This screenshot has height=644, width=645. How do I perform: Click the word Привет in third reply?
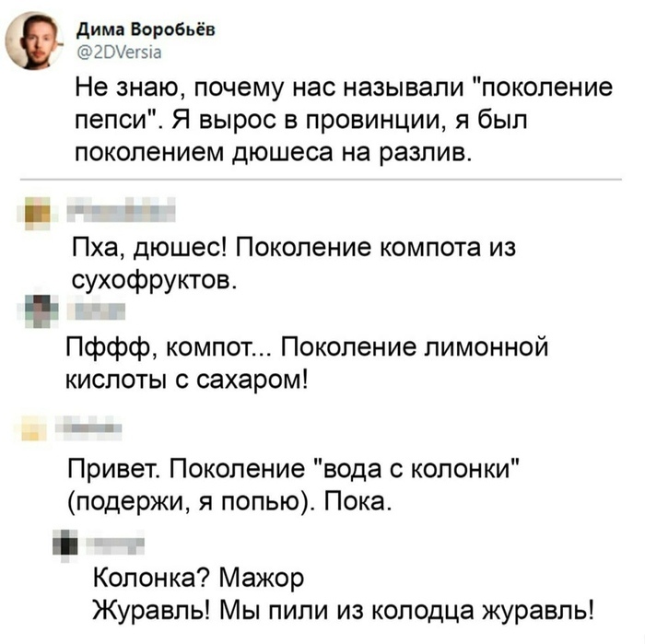tap(114, 469)
